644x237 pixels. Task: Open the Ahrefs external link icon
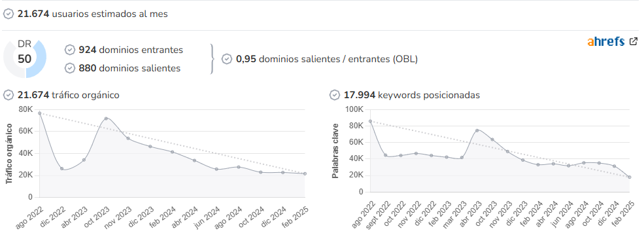pyautogui.click(x=634, y=41)
